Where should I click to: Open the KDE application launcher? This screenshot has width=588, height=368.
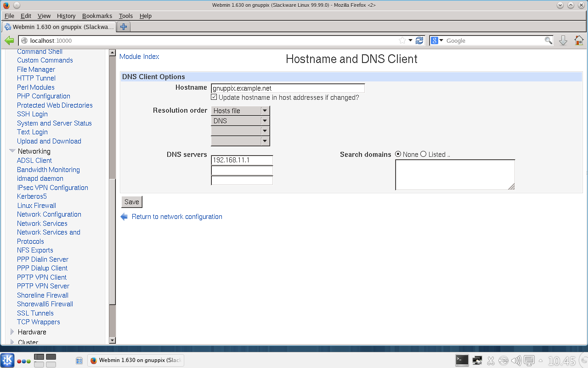point(7,360)
